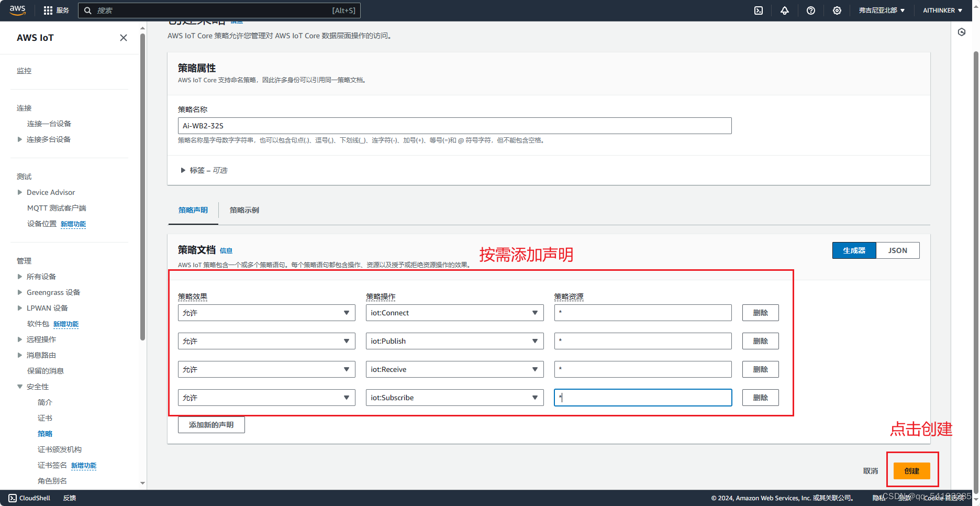Delete the iot:Subscribe statement
980x506 pixels.
(760, 398)
